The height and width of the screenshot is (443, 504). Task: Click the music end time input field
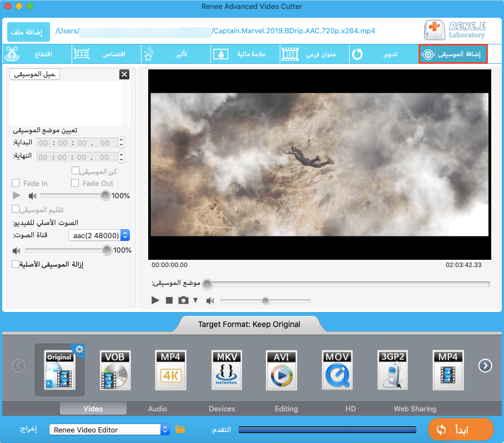(x=77, y=157)
